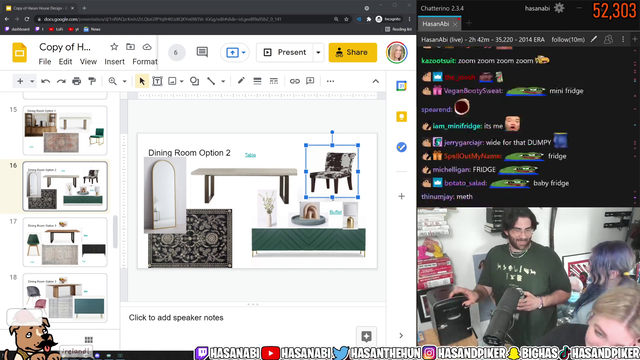The width and height of the screenshot is (640, 360).
Task: Switch to grid view of slides
Action: coord(89,340)
